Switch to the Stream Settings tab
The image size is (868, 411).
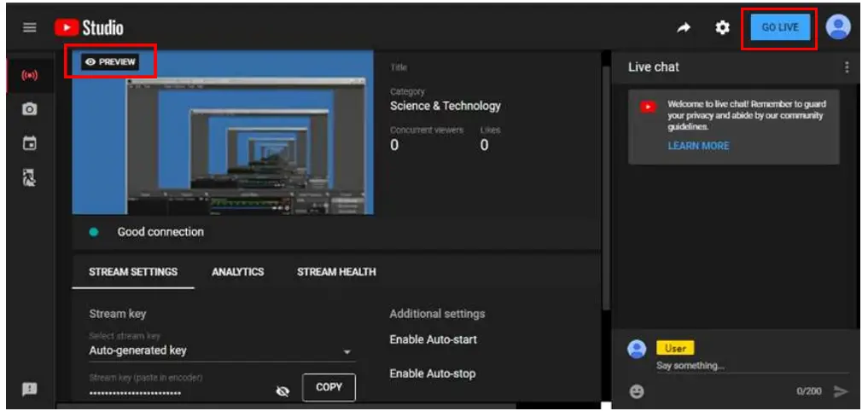[x=133, y=272]
